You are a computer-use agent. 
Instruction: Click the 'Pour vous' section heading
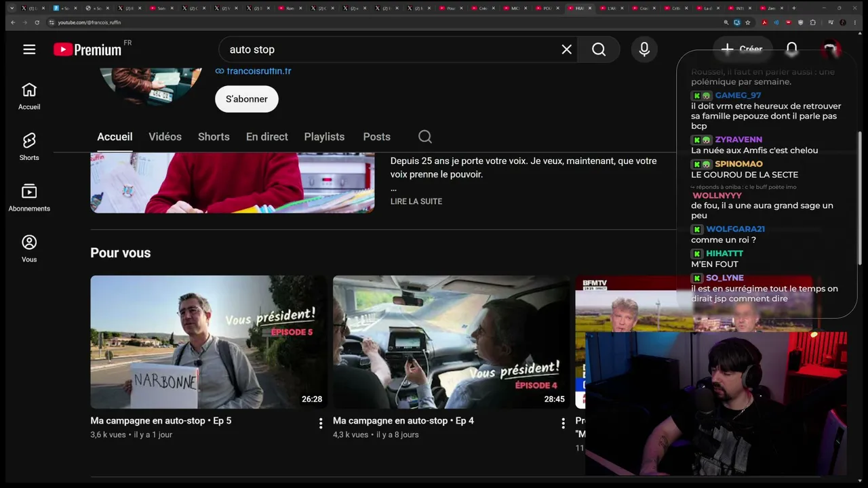coord(121,253)
